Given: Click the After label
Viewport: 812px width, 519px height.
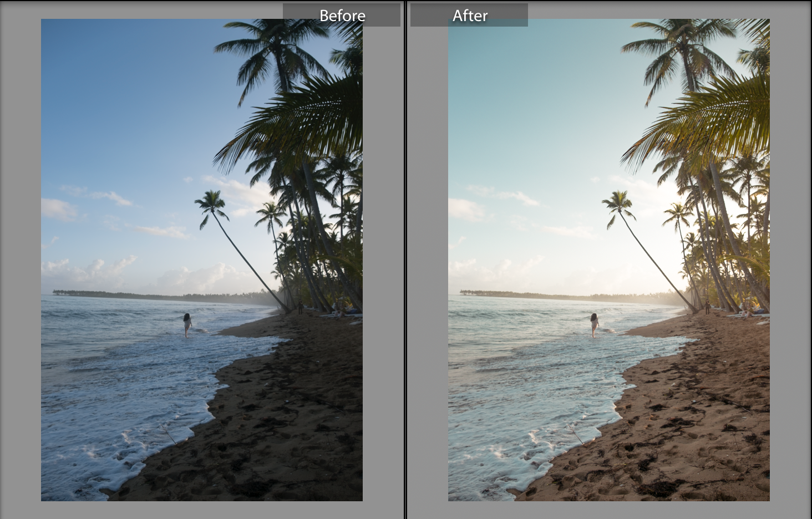Looking at the screenshot, I should (469, 16).
